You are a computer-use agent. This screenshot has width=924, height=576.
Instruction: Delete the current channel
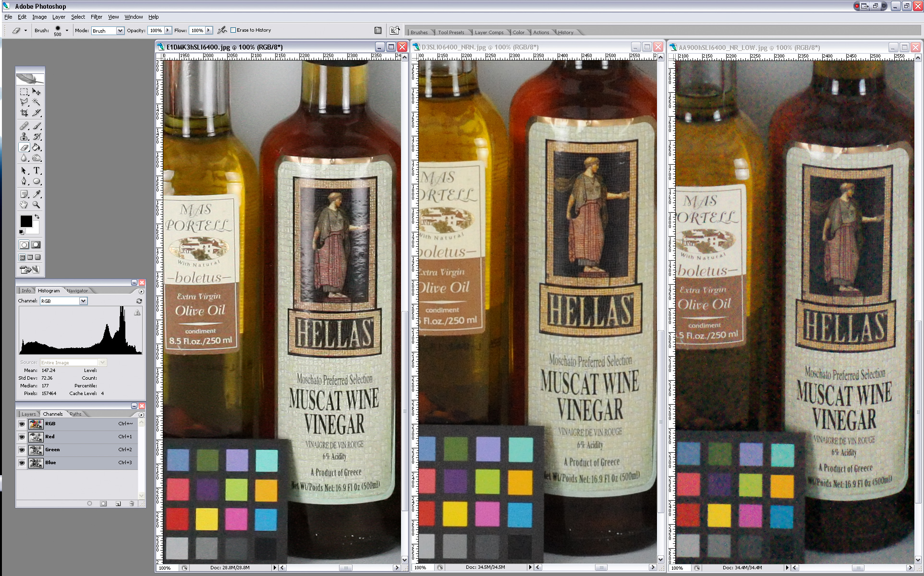[132, 504]
